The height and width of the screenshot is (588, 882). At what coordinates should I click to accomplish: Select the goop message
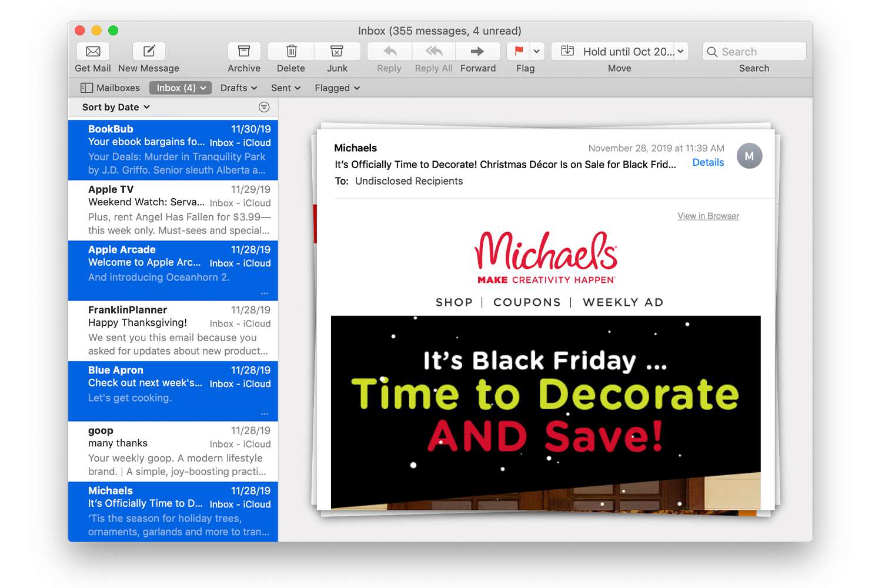pos(173,451)
